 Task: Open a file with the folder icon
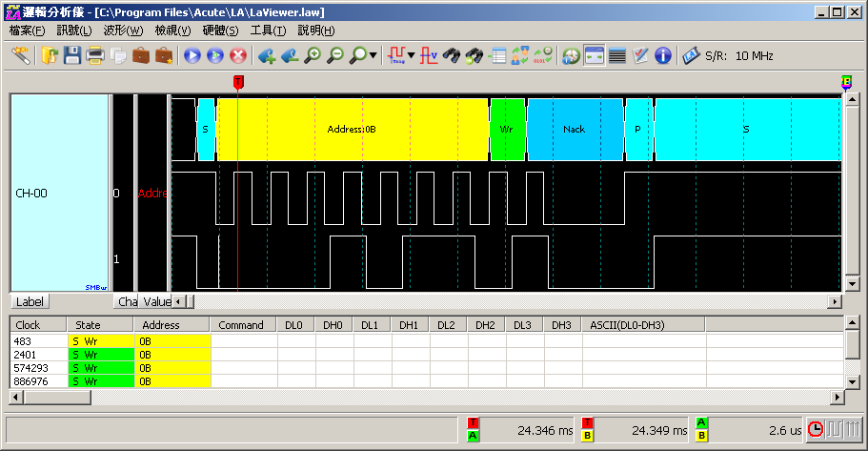[50, 55]
